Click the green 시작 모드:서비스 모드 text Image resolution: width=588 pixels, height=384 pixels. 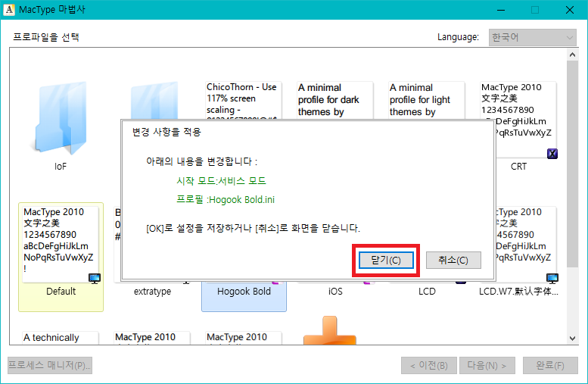(x=221, y=181)
